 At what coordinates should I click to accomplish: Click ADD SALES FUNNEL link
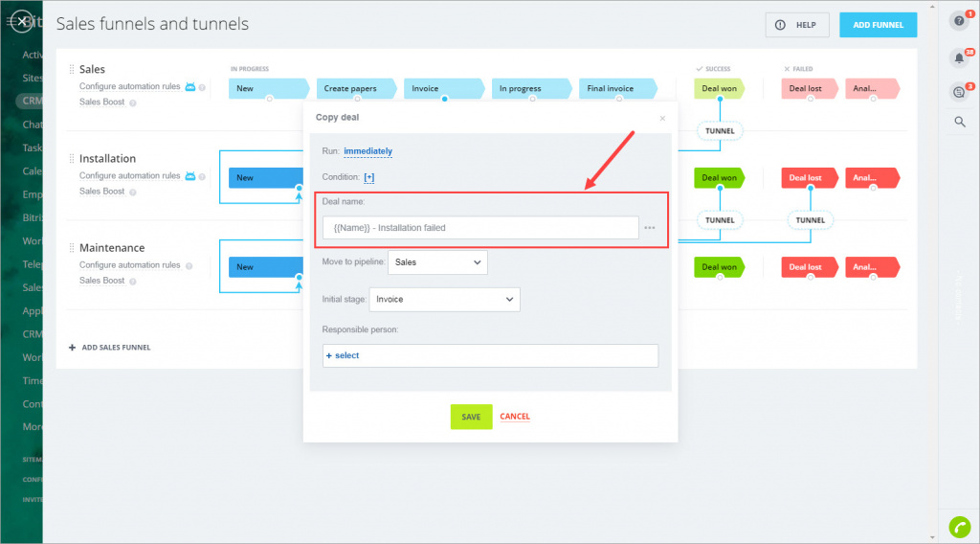tap(116, 347)
